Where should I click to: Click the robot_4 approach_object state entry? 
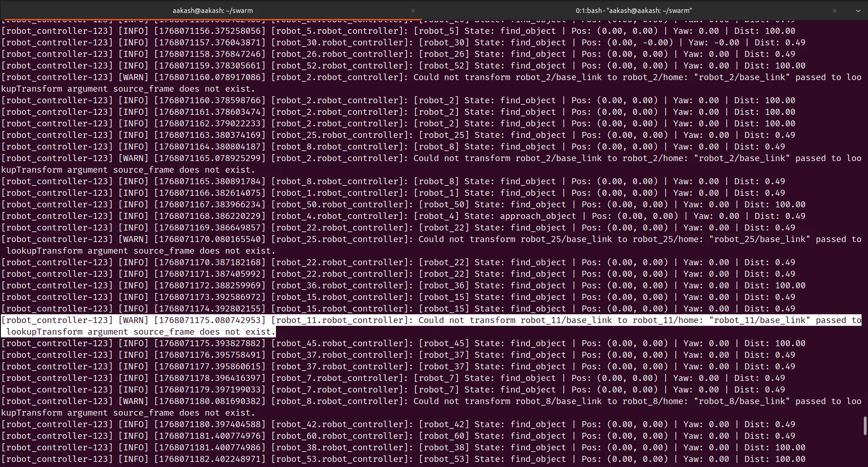[537, 216]
